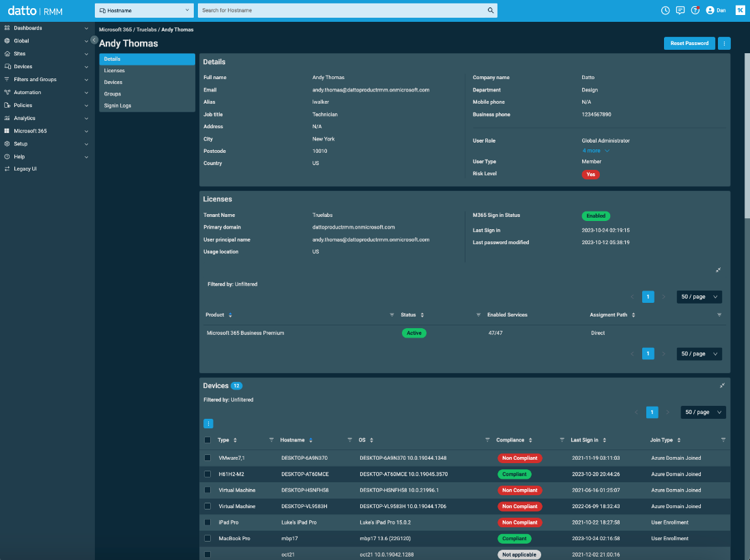
Task: Open the Setup sidebar menu
Action: pos(46,144)
